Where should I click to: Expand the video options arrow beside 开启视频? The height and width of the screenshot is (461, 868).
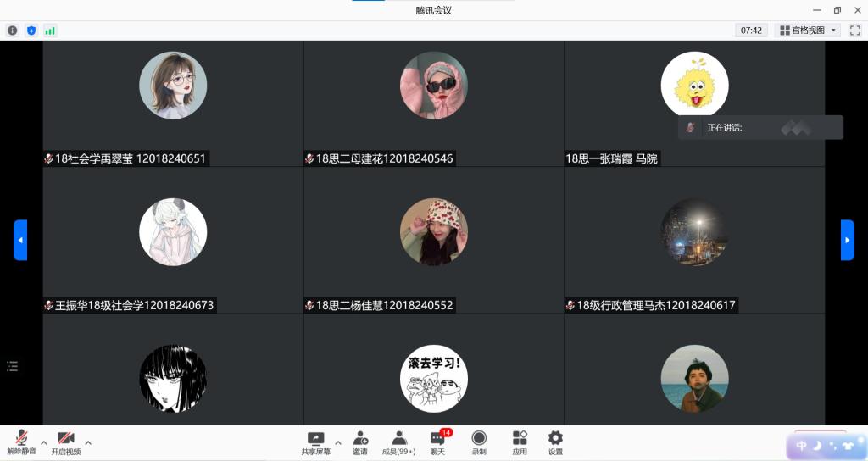88,442
